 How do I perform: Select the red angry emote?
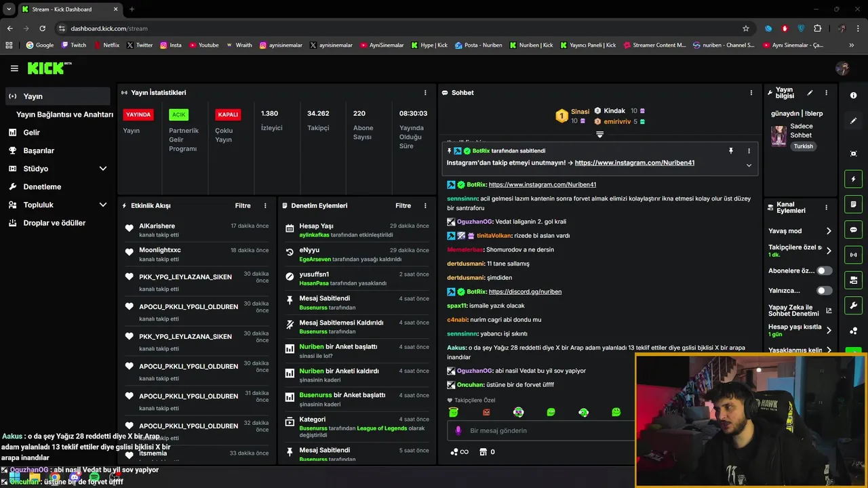click(x=486, y=412)
